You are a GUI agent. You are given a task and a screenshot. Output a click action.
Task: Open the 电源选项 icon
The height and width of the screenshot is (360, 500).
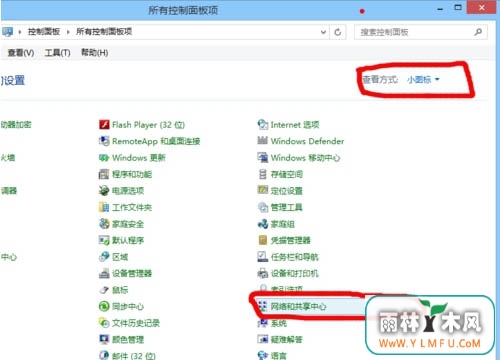[104, 191]
